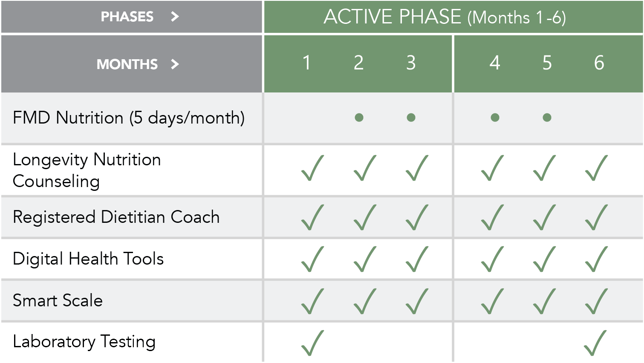The width and height of the screenshot is (644, 363).
Task: Click Smart Scale checkmark in month 3
Action: pos(417,301)
